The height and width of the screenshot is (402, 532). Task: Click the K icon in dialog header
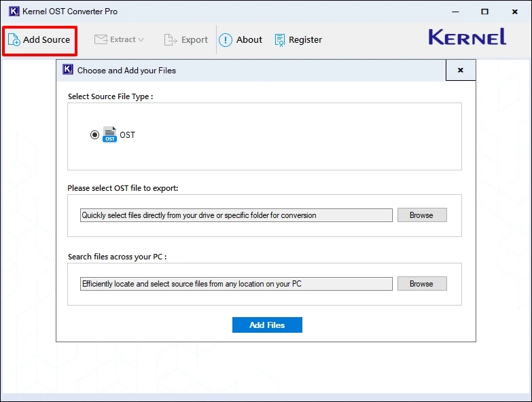coord(68,70)
